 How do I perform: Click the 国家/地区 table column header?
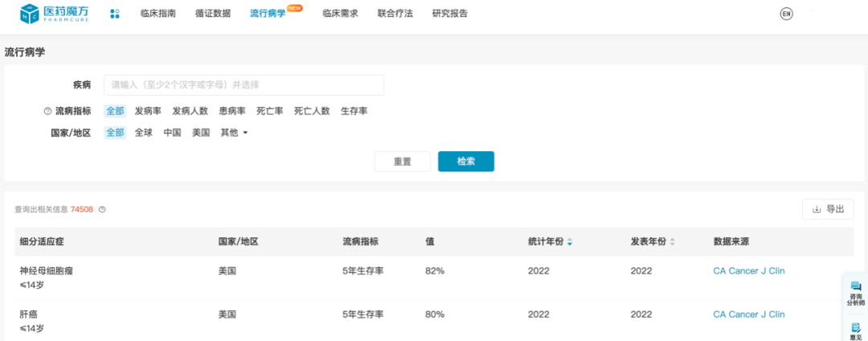coord(239,242)
